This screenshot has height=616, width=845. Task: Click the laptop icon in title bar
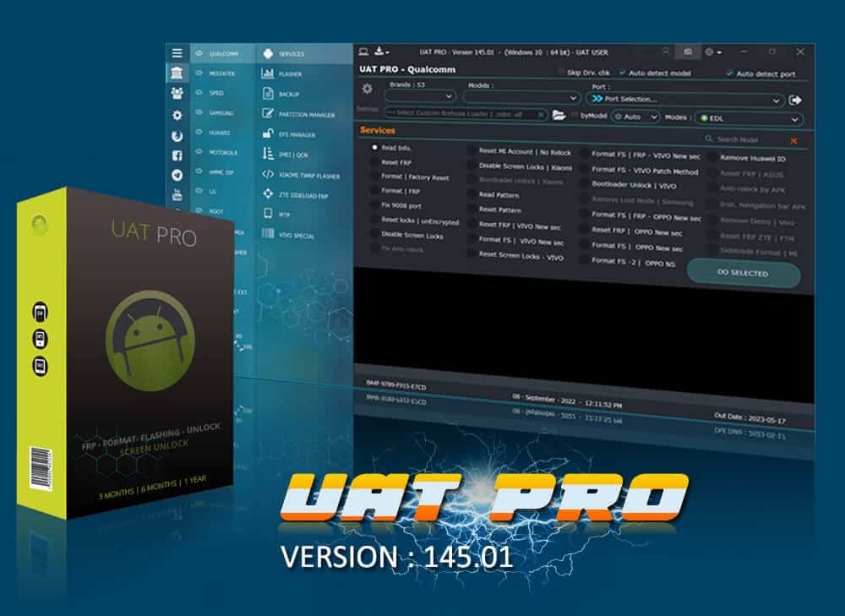click(363, 52)
